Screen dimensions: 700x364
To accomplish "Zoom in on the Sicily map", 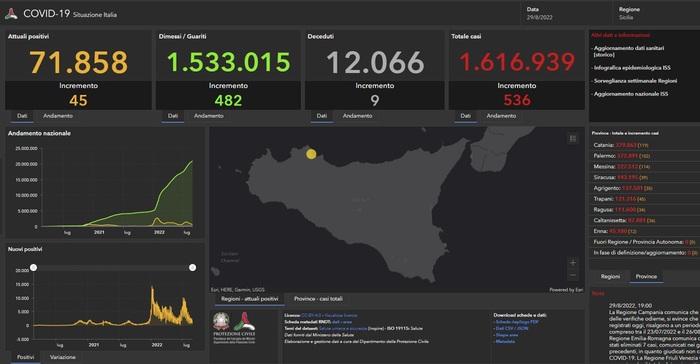I will [573, 263].
